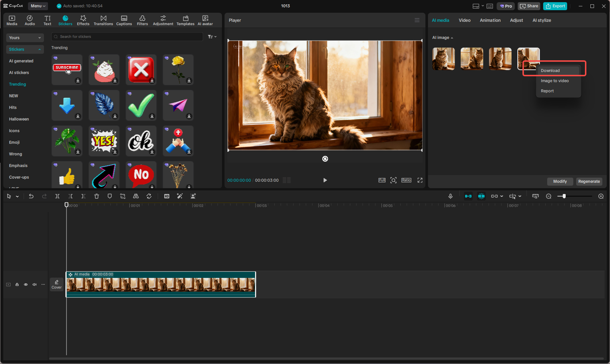Image resolution: width=610 pixels, height=364 pixels.
Task: Open the Transitions panel
Action: tap(103, 20)
